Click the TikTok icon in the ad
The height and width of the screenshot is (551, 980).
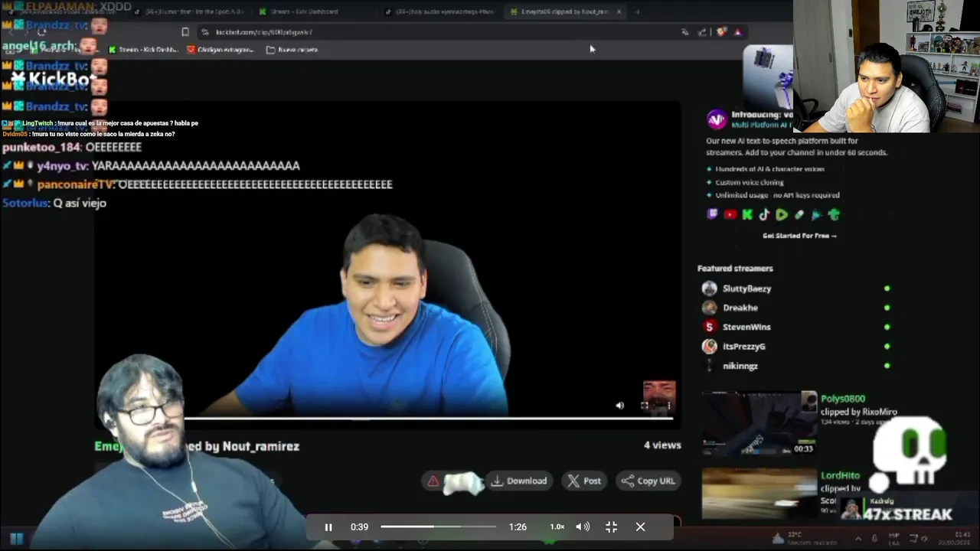[764, 215]
